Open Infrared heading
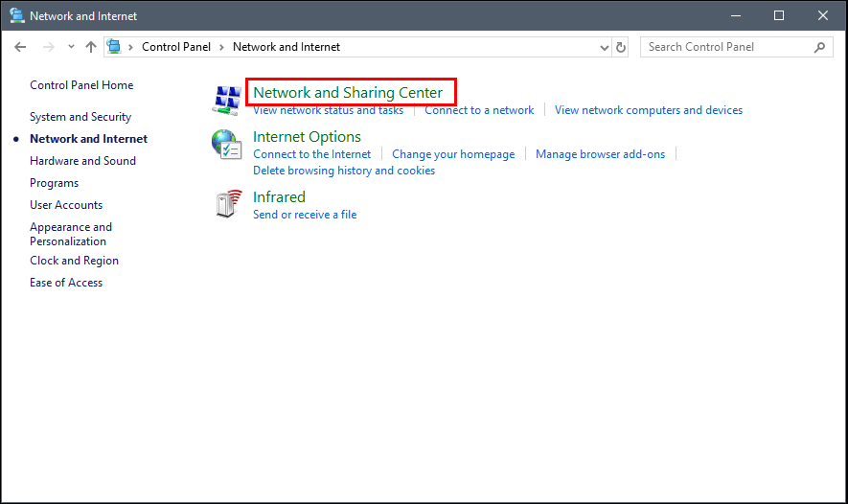The width and height of the screenshot is (848, 504). tap(279, 196)
